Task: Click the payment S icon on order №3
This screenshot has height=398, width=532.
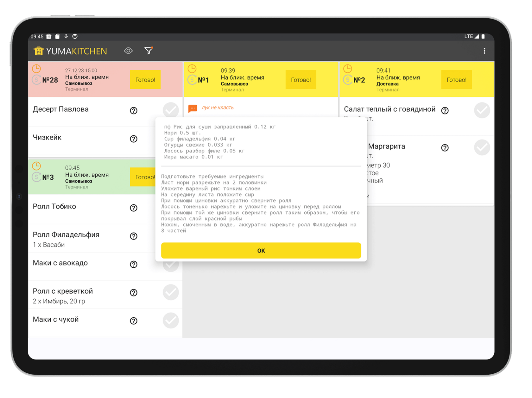Action: pos(37,177)
